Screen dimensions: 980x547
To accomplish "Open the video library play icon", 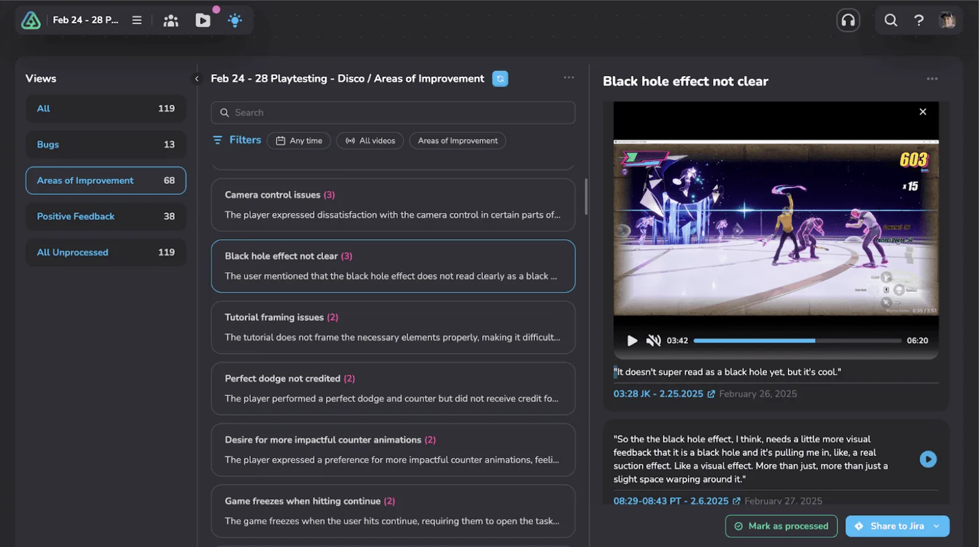I will 203,20.
